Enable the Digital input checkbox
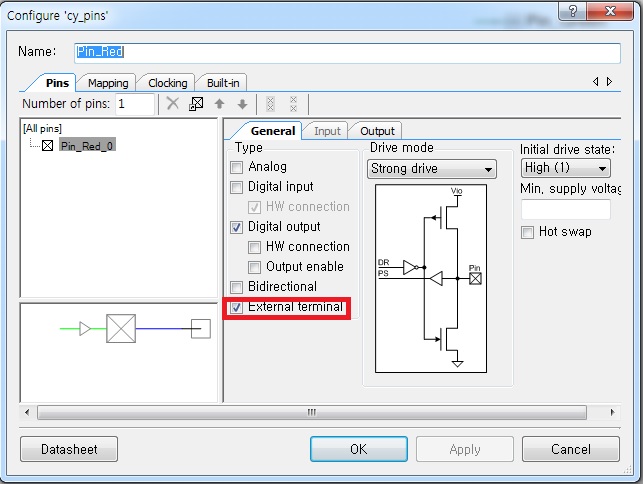Screen dimensions: 643x484 (236, 187)
